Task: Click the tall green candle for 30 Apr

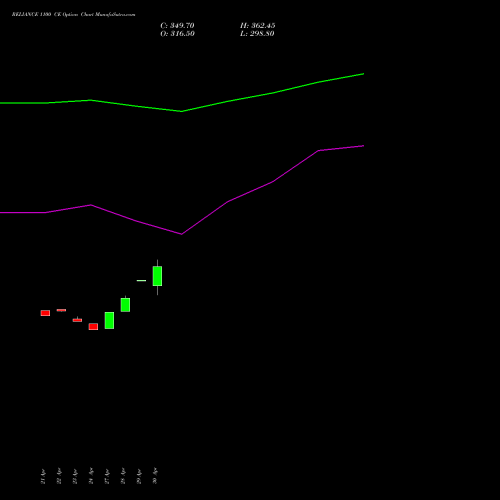Action: [157, 276]
